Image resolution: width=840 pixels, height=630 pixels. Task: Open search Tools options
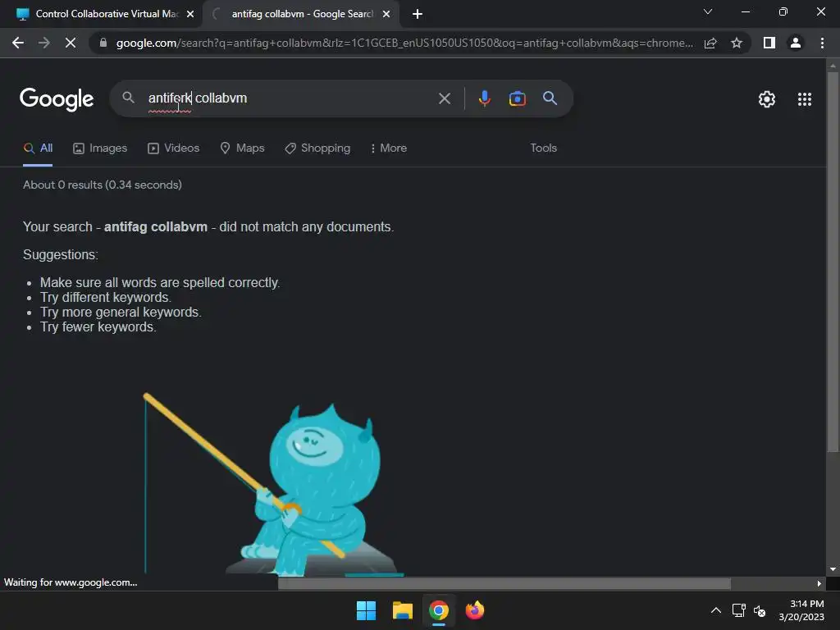point(543,148)
